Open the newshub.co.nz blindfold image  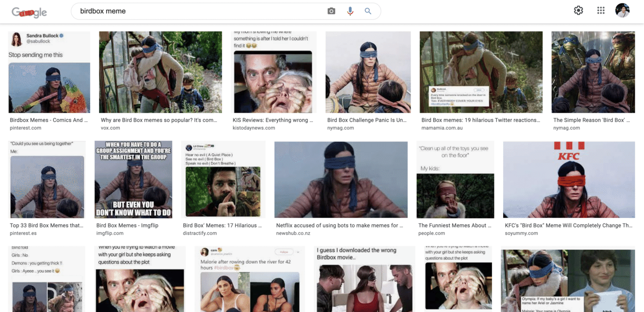[x=341, y=179]
